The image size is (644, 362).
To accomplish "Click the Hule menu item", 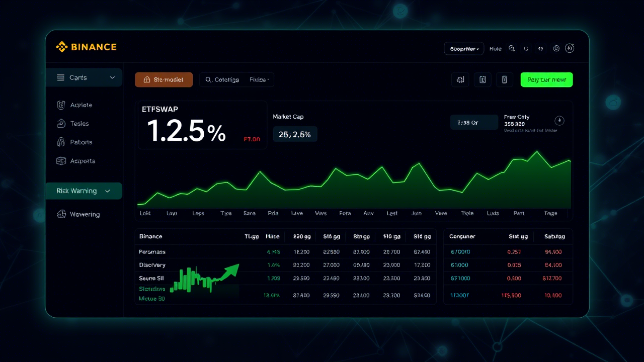I will click(x=495, y=49).
